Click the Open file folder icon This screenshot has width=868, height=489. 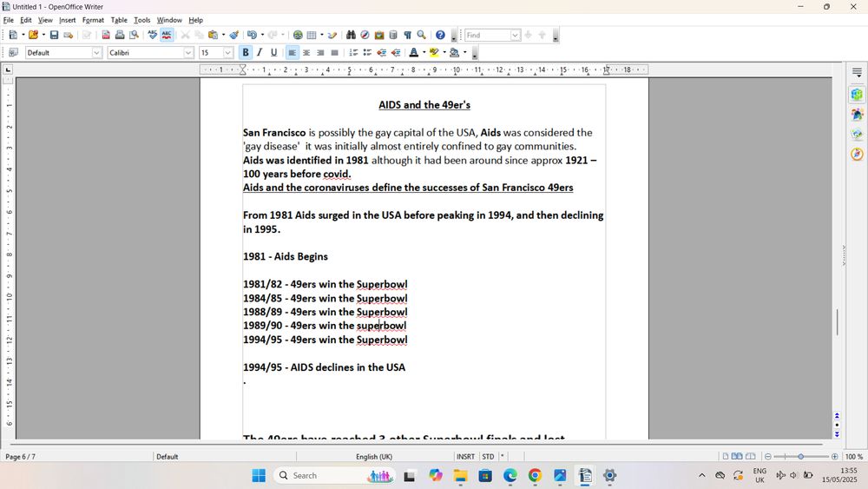[x=33, y=35]
